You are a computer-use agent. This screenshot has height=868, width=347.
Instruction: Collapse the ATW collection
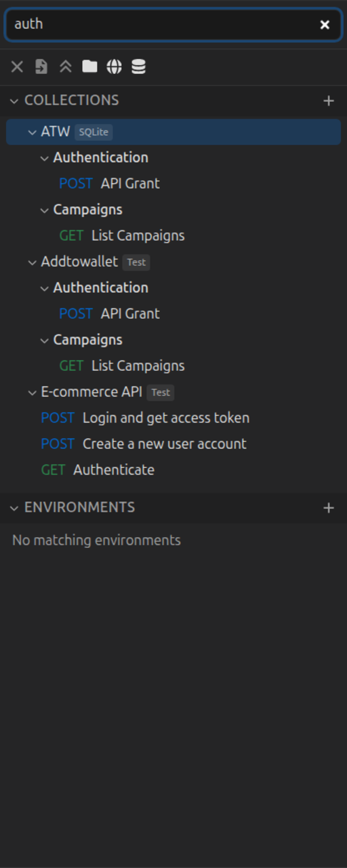point(32,132)
